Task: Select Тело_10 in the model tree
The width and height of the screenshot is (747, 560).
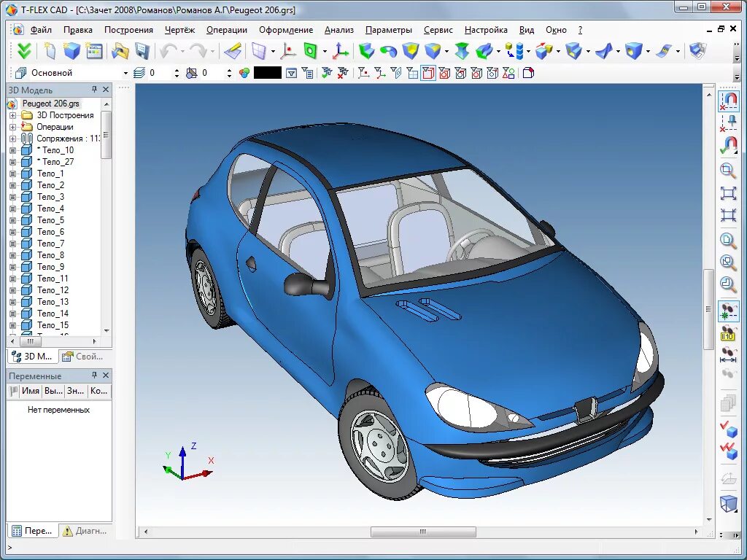Action: [x=55, y=150]
